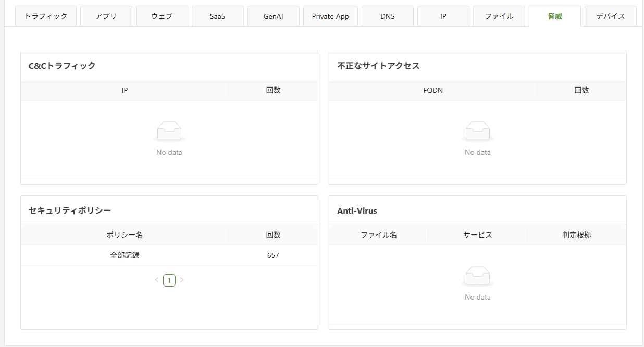The image size is (644, 347).
Task: Open the トラフィック tab
Action: point(46,16)
